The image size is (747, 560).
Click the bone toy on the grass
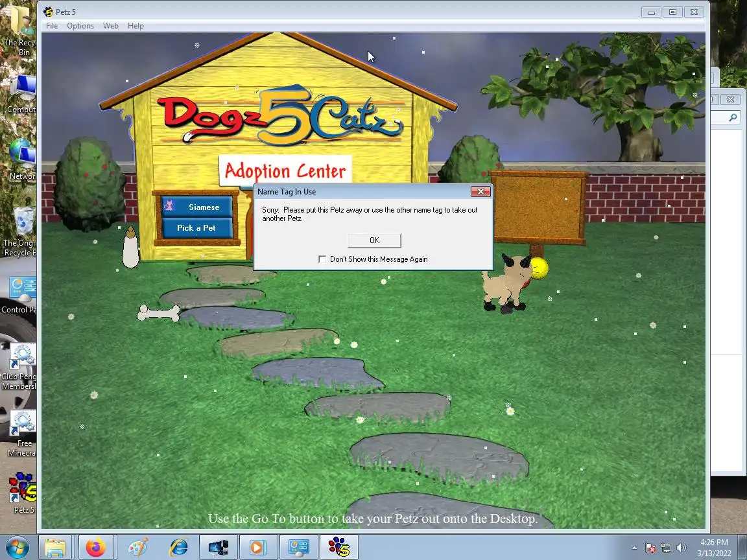click(159, 313)
